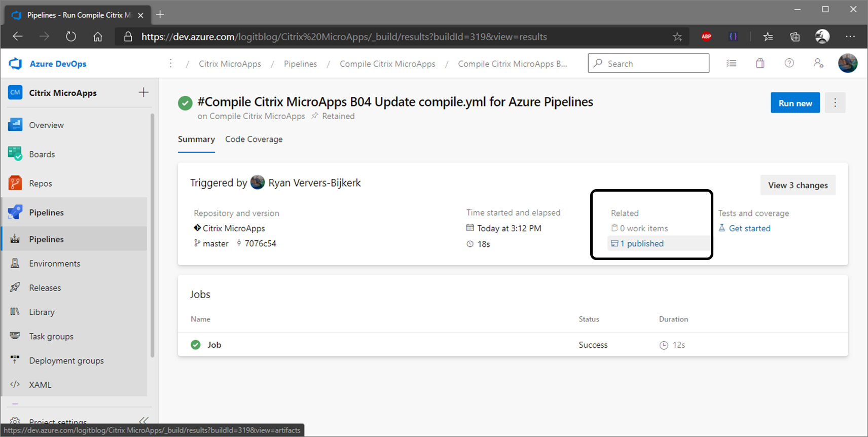Open the Environments icon in the sidebar
This screenshot has width=868, height=437.
pyautogui.click(x=15, y=263)
